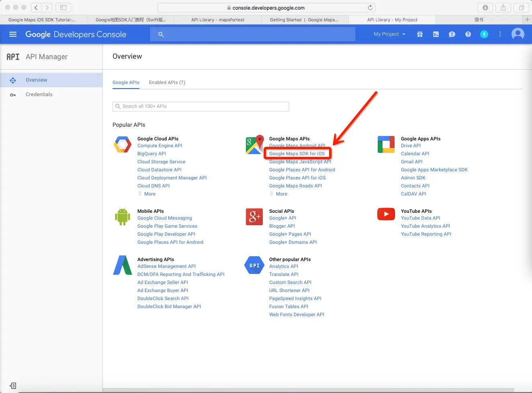Open DoubleClick Bid Manager API link
Screen dimensions: 532x393
pos(169,307)
